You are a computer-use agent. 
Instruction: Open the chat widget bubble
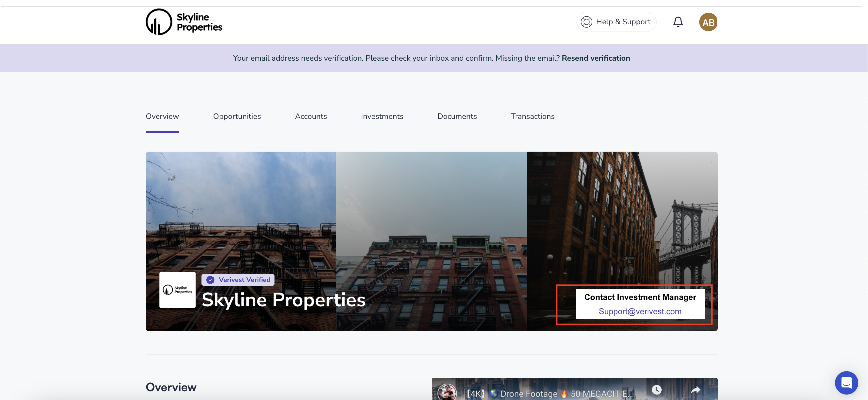click(x=846, y=382)
